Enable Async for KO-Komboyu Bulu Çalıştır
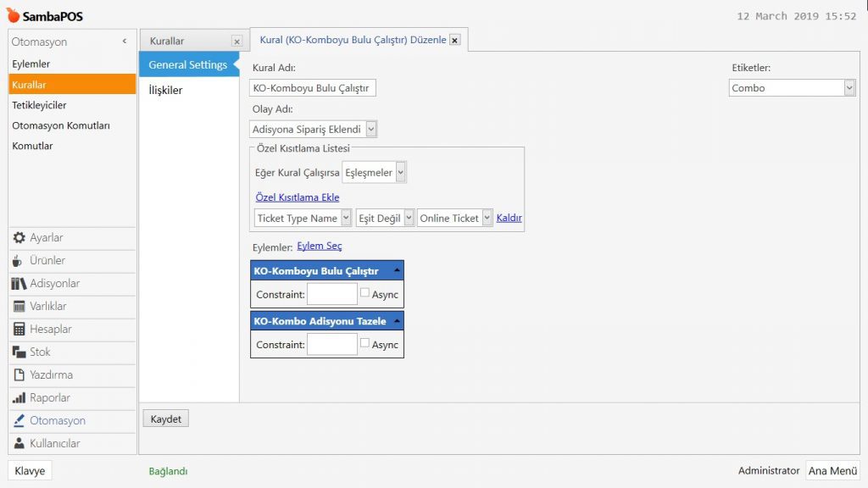Viewport: 868px width, 488px height. point(364,293)
